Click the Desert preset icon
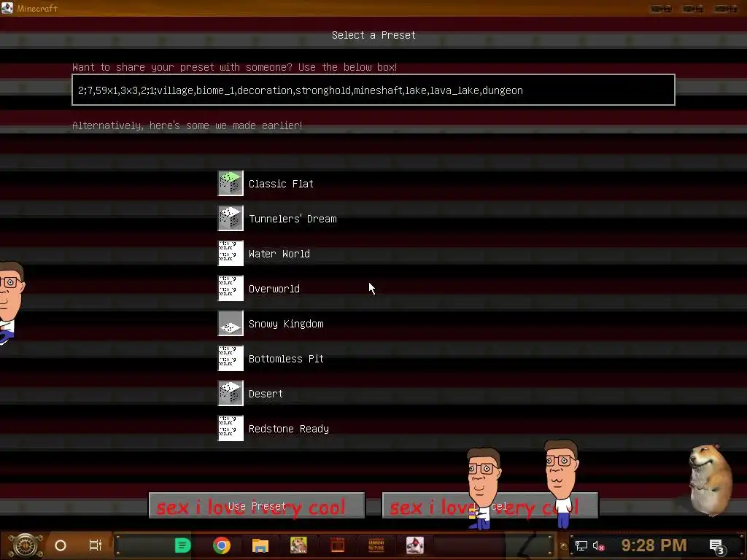 click(231, 393)
